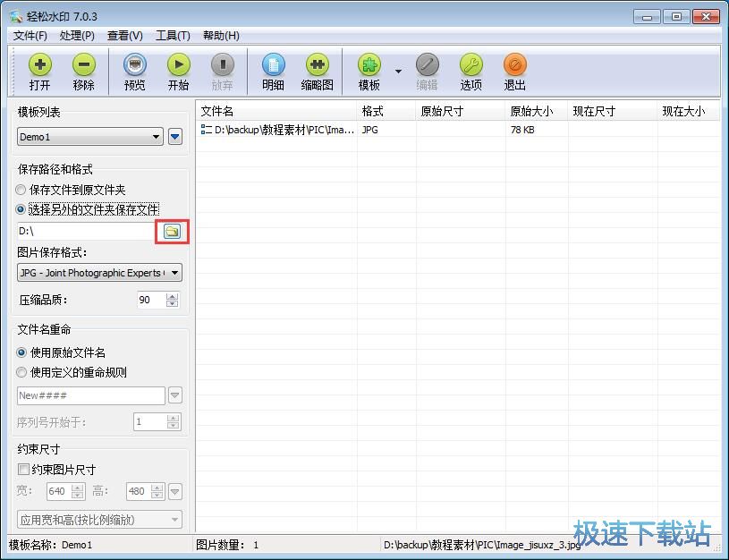Open the 查看(V) menu
This screenshot has height=560, width=729.
coord(125,36)
